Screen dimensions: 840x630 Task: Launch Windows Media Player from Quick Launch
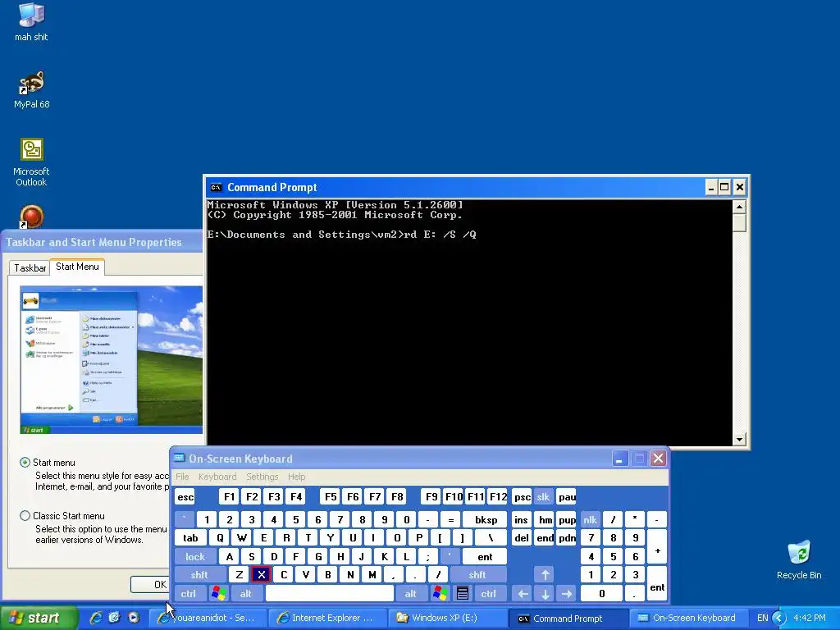[134, 618]
